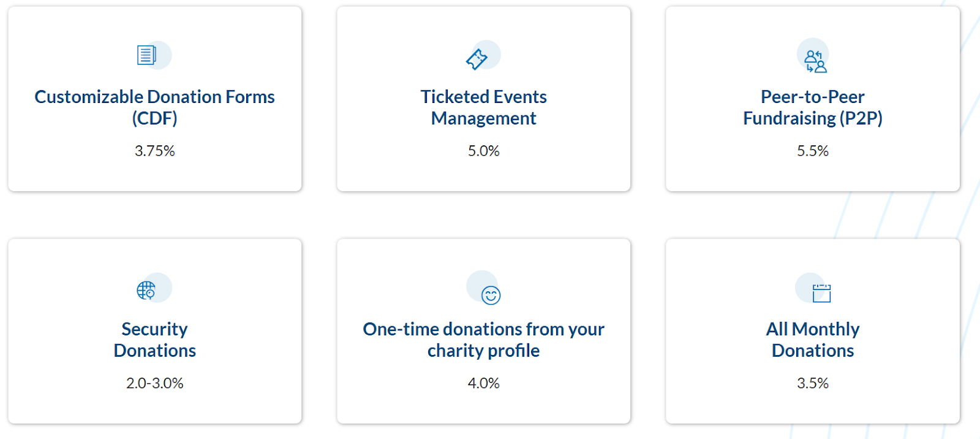Click the peer-to-peer people exchange icon
The image size is (980, 439).
click(815, 61)
